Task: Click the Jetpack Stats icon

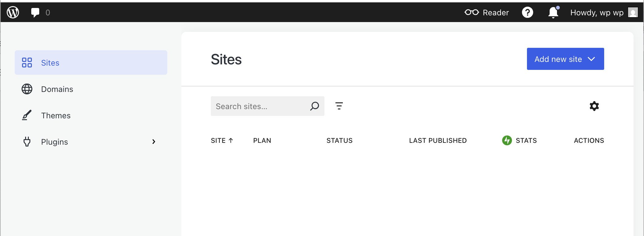Action: (507, 140)
